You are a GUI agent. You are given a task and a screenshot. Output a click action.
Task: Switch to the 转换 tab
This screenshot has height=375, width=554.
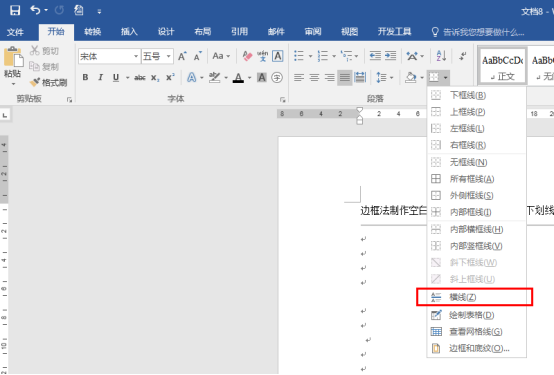point(93,32)
